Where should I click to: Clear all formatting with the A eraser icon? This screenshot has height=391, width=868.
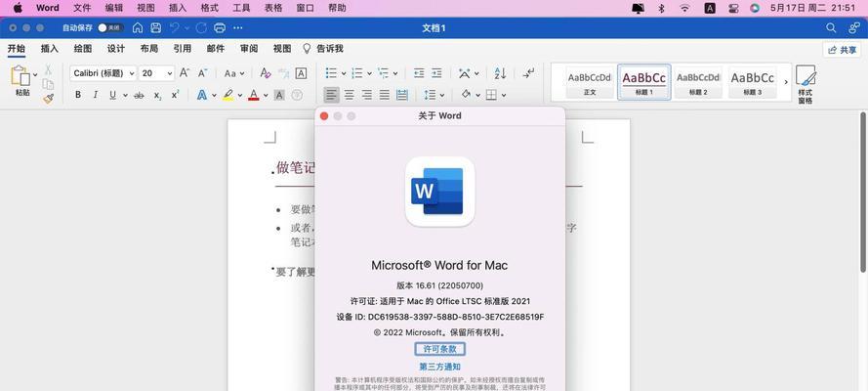(266, 73)
